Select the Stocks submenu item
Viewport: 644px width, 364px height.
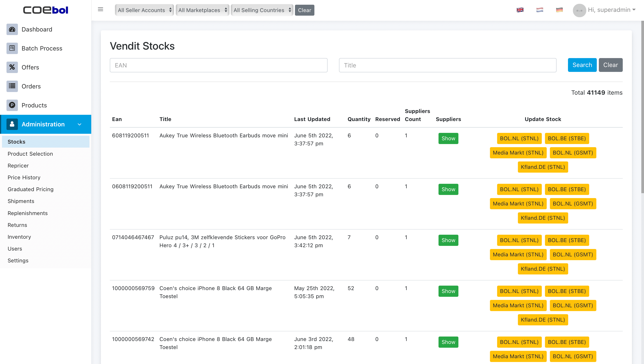[46, 142]
